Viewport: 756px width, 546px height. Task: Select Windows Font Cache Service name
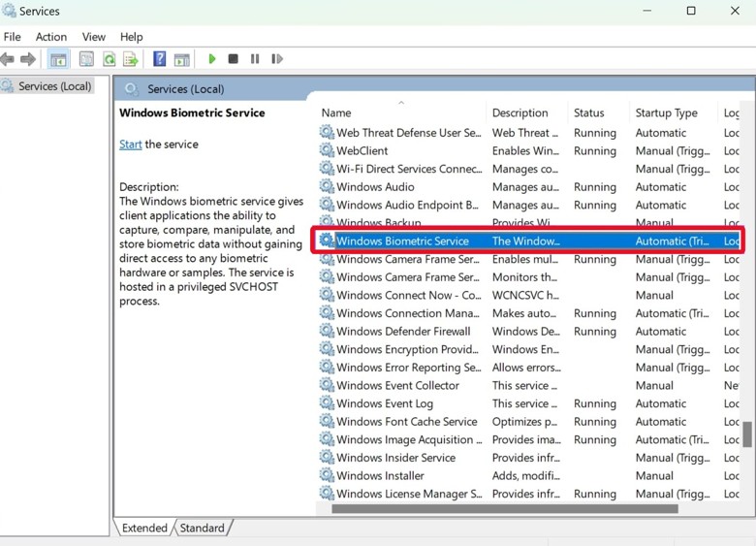tap(407, 422)
